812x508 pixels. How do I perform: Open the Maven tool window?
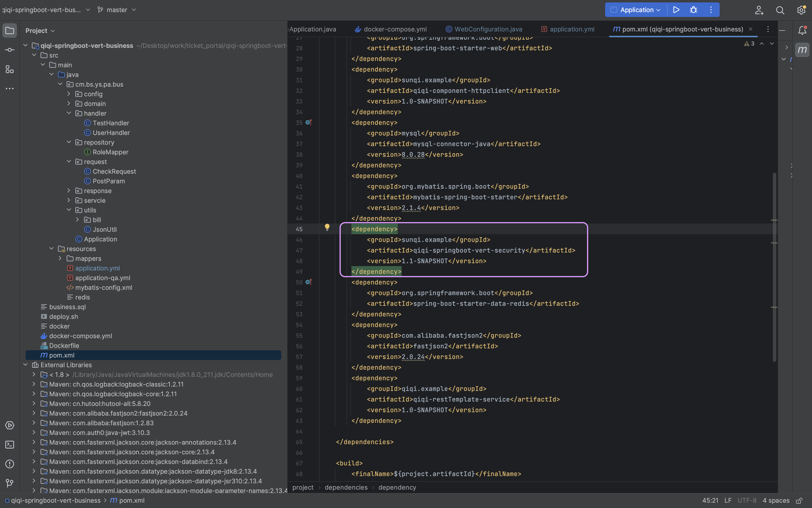[802, 50]
